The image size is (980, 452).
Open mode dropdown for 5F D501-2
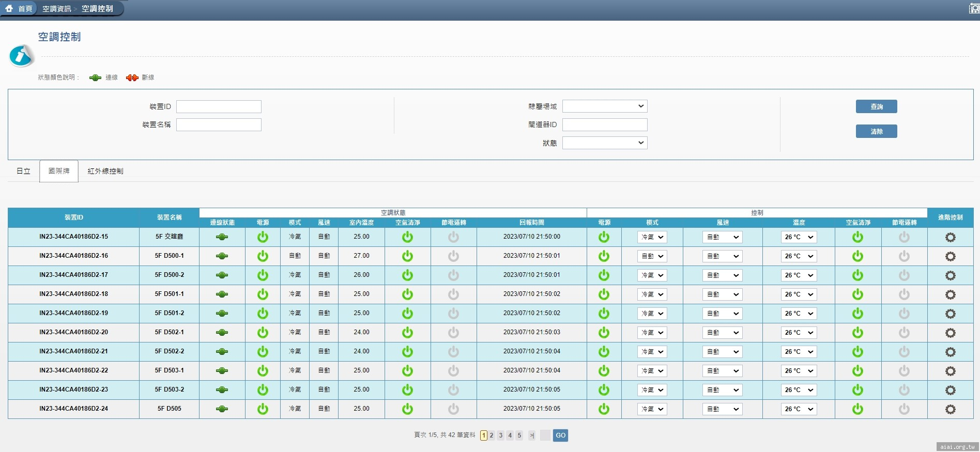tap(652, 314)
